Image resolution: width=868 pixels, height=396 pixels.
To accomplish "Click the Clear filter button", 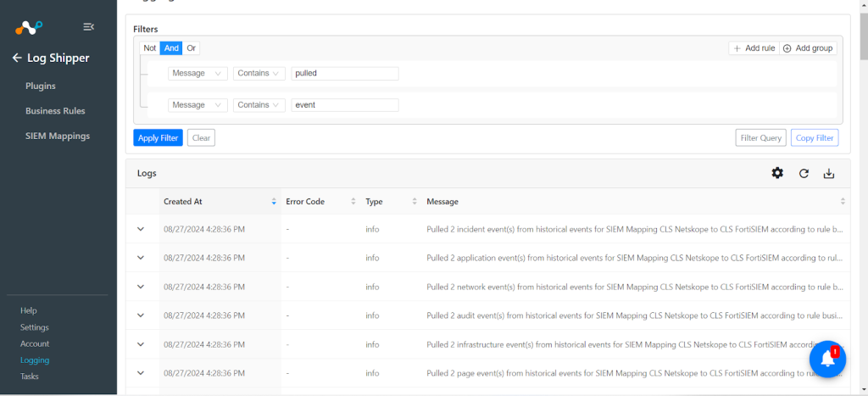I will (201, 138).
